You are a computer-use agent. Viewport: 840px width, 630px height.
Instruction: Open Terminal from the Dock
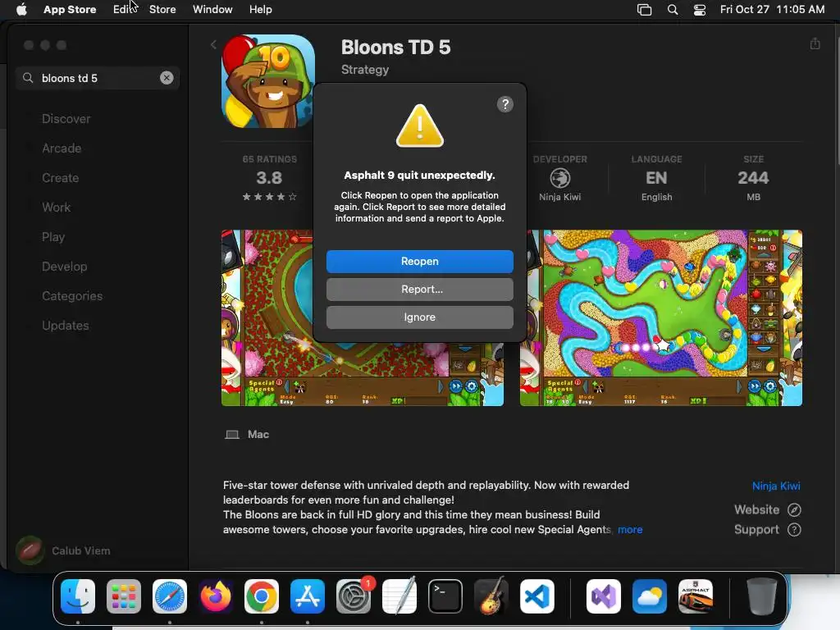tap(445, 596)
